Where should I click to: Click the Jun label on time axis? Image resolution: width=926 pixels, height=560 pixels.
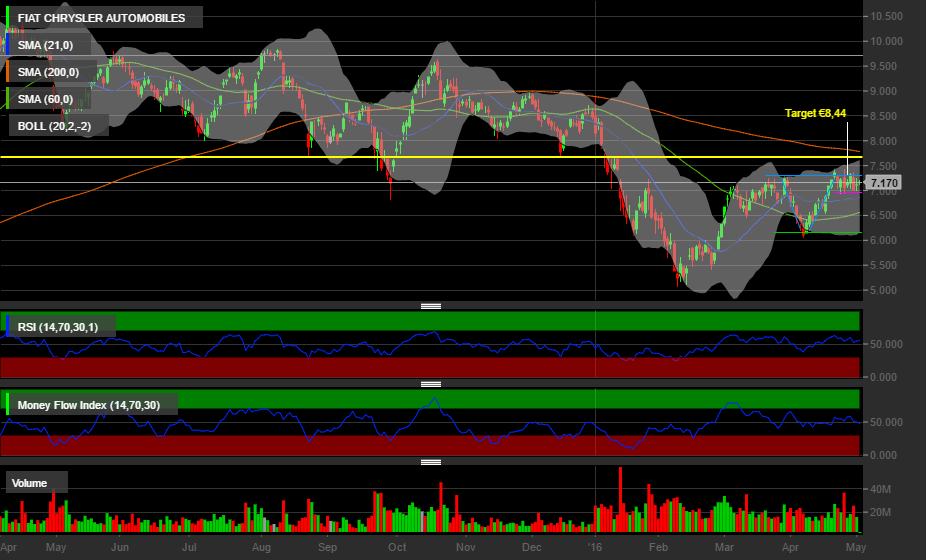[120, 547]
